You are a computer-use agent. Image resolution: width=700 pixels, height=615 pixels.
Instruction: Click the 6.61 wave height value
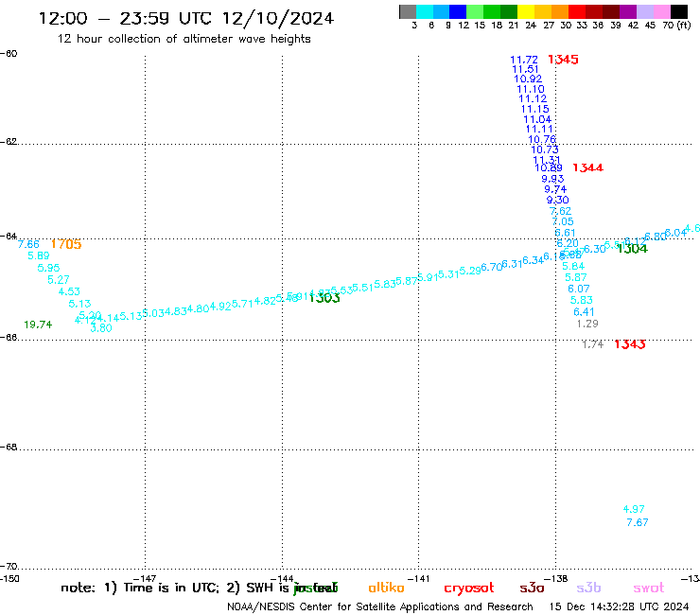(565, 233)
